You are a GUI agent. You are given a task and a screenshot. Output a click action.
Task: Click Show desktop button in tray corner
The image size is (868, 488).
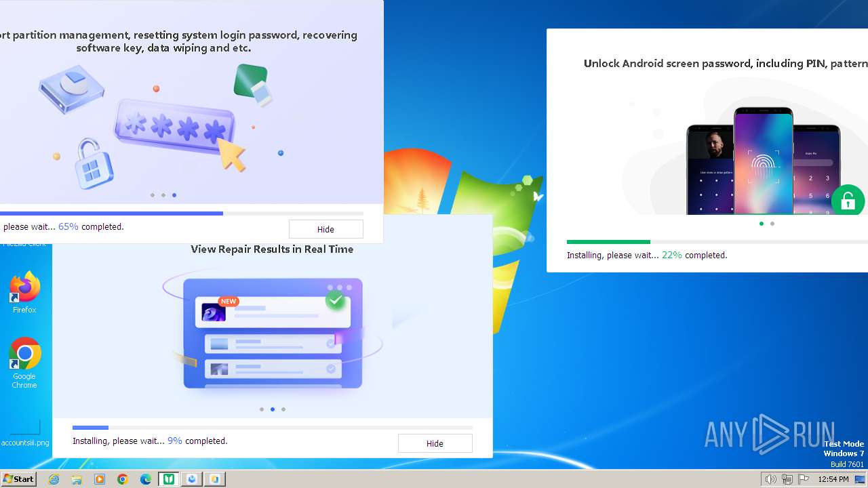click(x=861, y=479)
